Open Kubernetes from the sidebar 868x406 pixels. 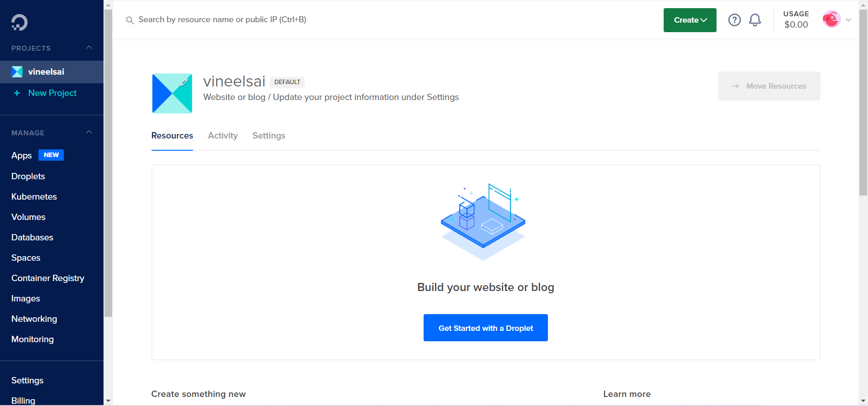34,196
